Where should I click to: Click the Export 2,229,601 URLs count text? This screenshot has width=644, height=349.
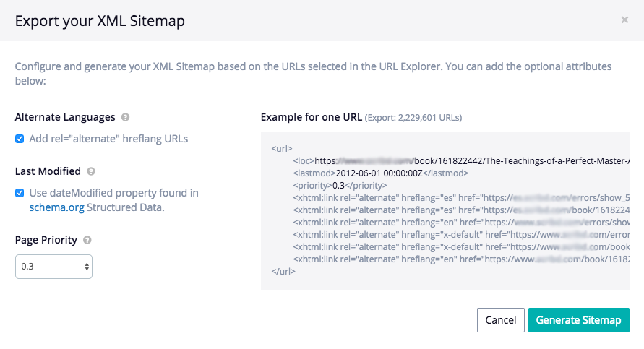[x=413, y=118]
